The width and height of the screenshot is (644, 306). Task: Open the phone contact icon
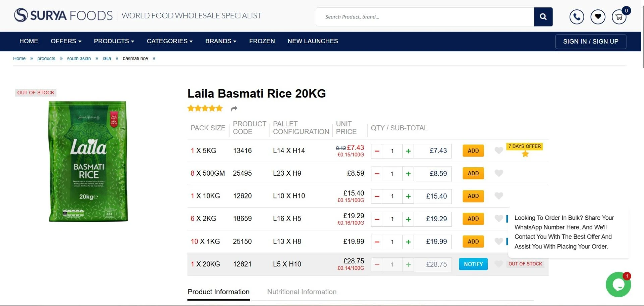(576, 17)
